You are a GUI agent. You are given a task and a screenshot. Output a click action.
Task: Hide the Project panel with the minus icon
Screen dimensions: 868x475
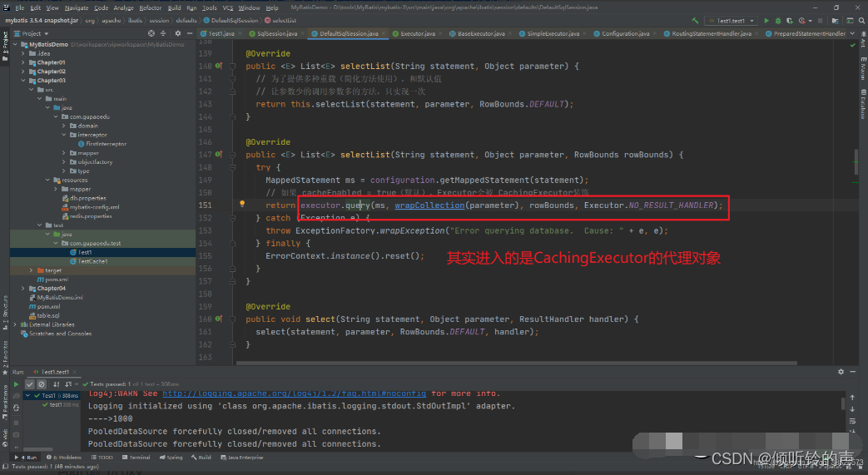pyautogui.click(x=189, y=33)
